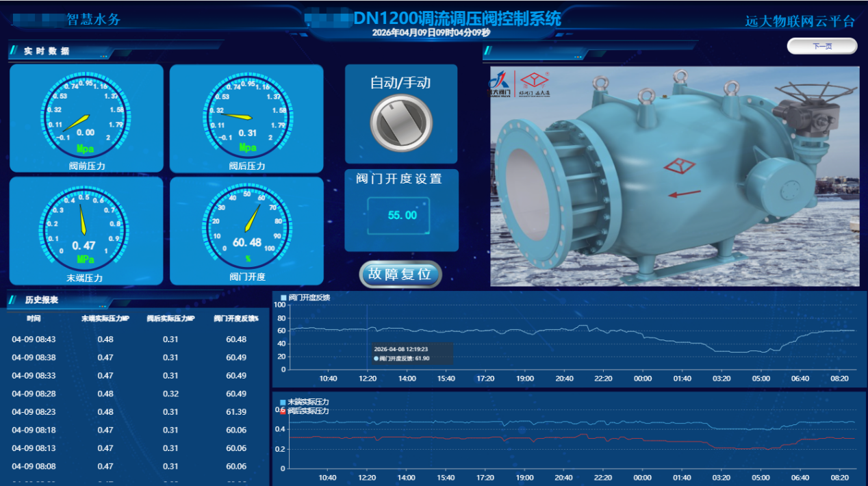Screen dimensions: 868x486
Task: Select the history row 04-09 08:33
Action: (135, 376)
